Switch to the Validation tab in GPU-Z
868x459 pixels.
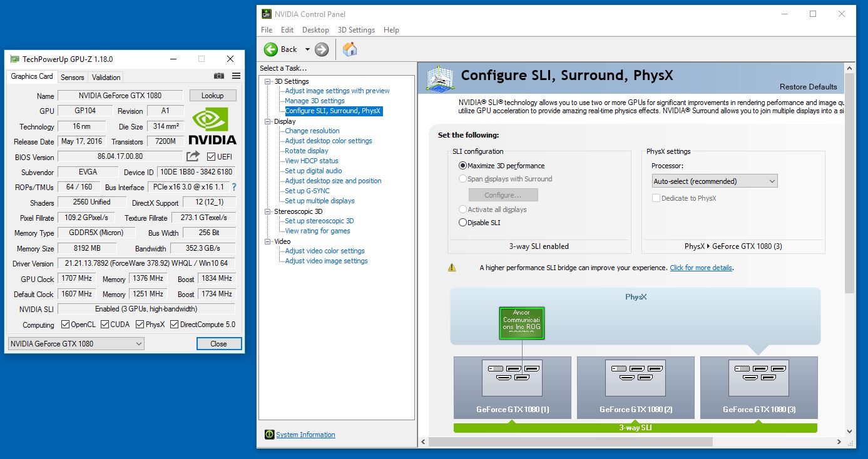click(106, 78)
